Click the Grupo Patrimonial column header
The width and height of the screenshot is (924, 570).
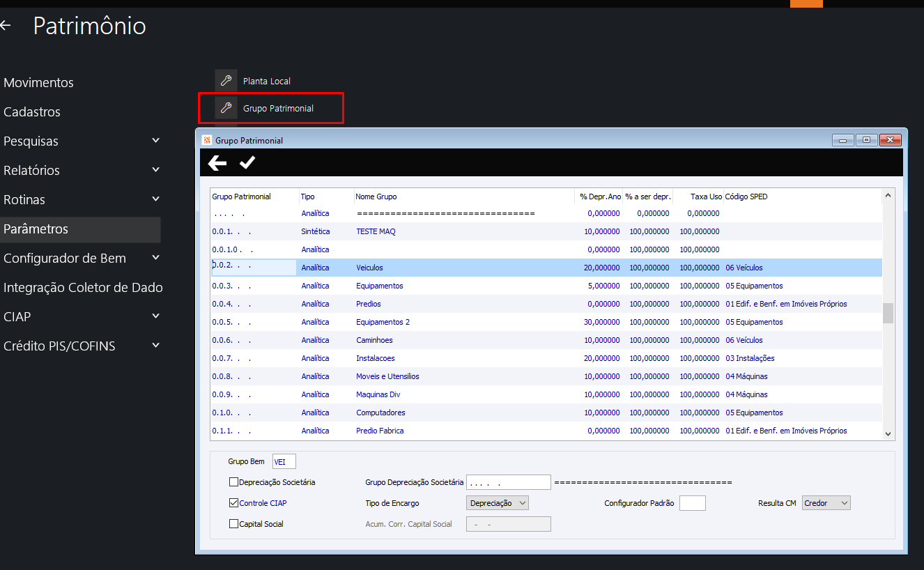254,197
